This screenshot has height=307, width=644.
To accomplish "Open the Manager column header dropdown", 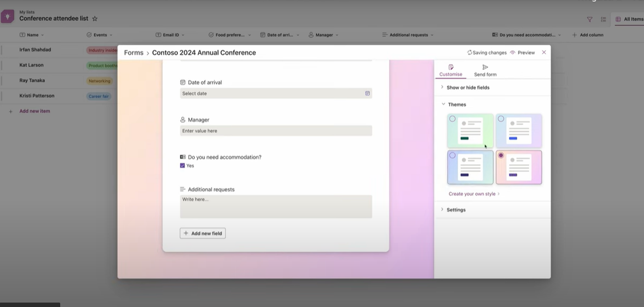I will click(x=337, y=35).
